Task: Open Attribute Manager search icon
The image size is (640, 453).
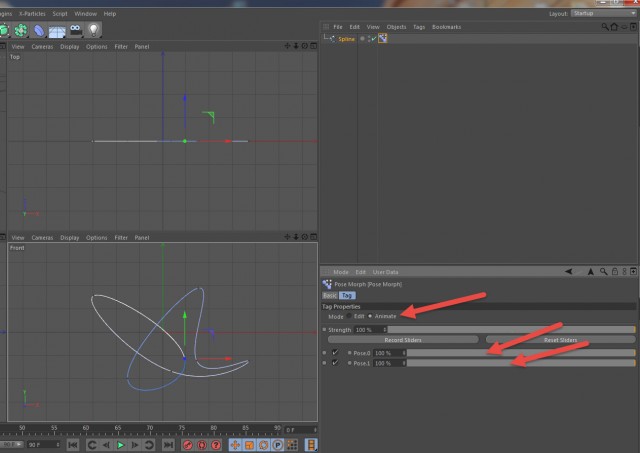Action: (603, 271)
